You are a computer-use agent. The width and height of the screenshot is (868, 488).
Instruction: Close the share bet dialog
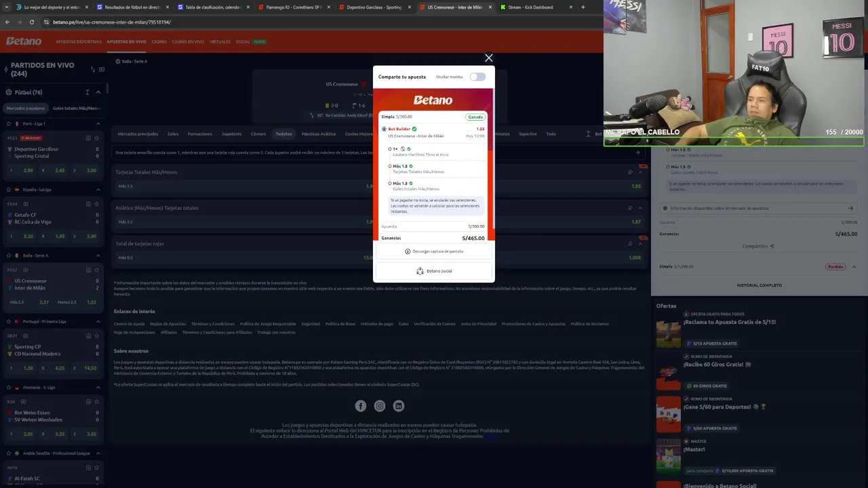click(x=488, y=58)
